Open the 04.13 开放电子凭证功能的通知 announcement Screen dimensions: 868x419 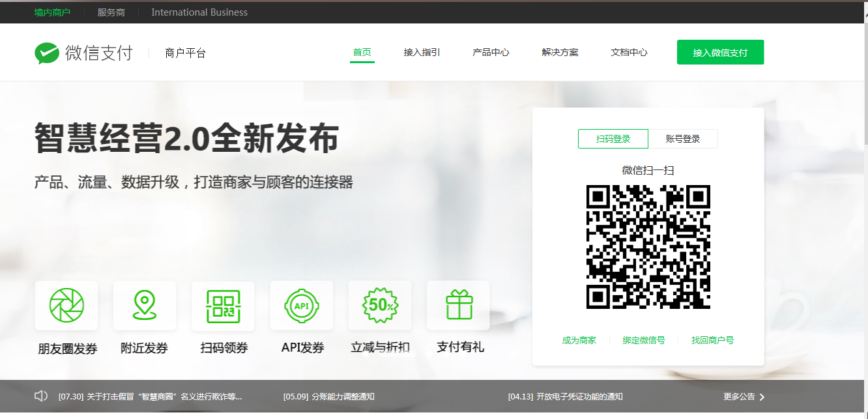coord(566,397)
